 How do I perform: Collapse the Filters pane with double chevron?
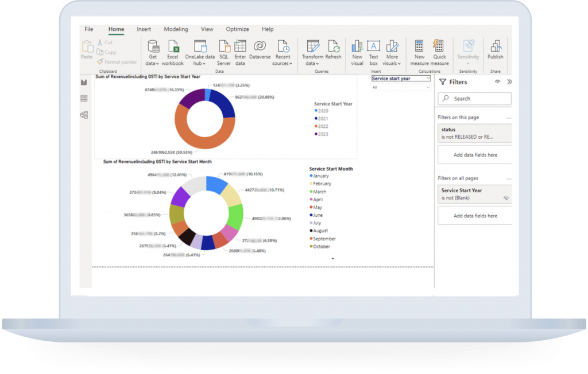tap(509, 81)
